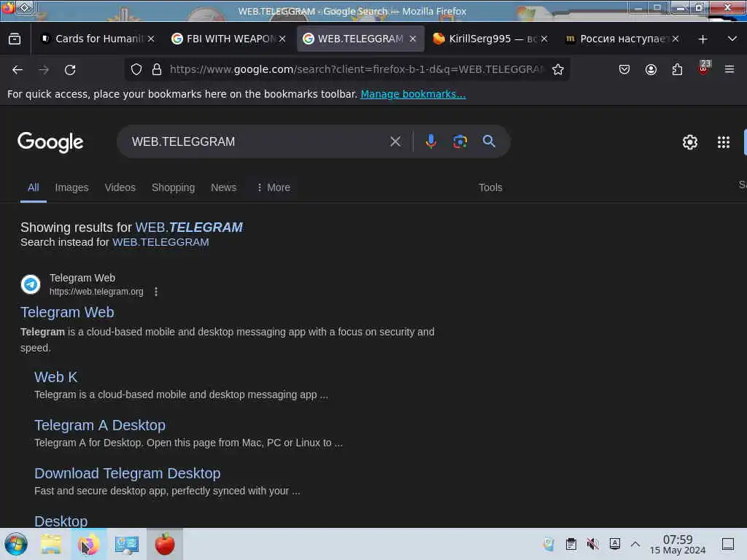Open the Firefox account icon

click(651, 69)
